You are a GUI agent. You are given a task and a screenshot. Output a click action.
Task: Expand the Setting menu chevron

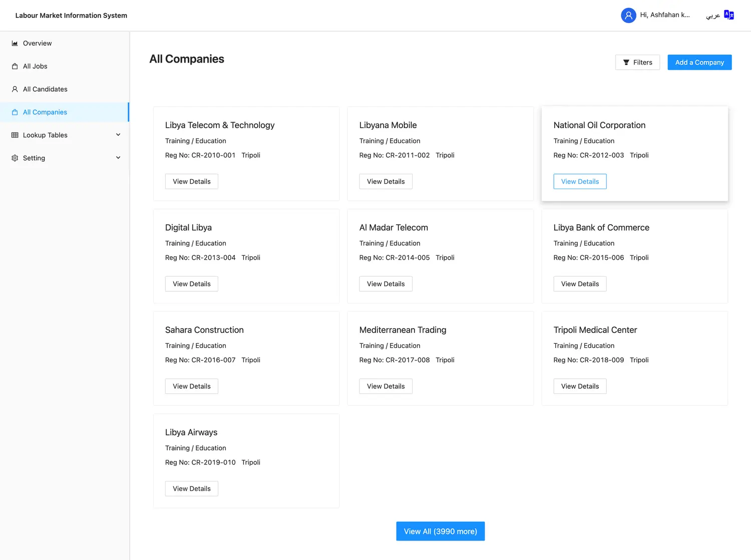[x=118, y=158]
